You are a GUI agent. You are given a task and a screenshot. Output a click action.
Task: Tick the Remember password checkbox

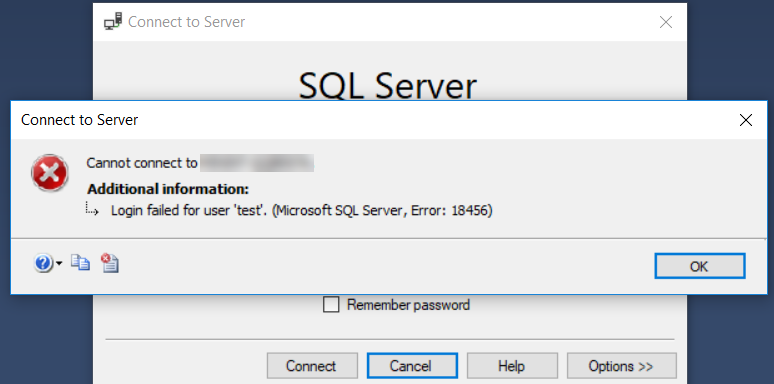(x=331, y=305)
